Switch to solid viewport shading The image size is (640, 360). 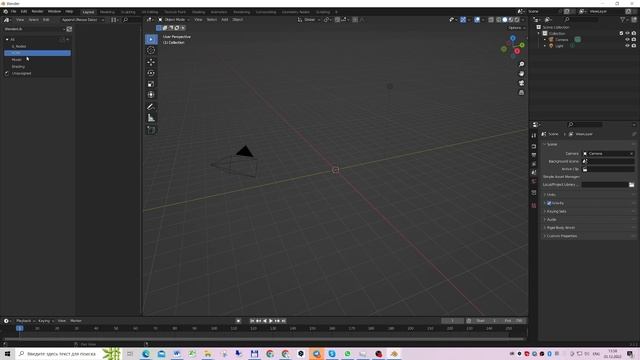click(505, 20)
